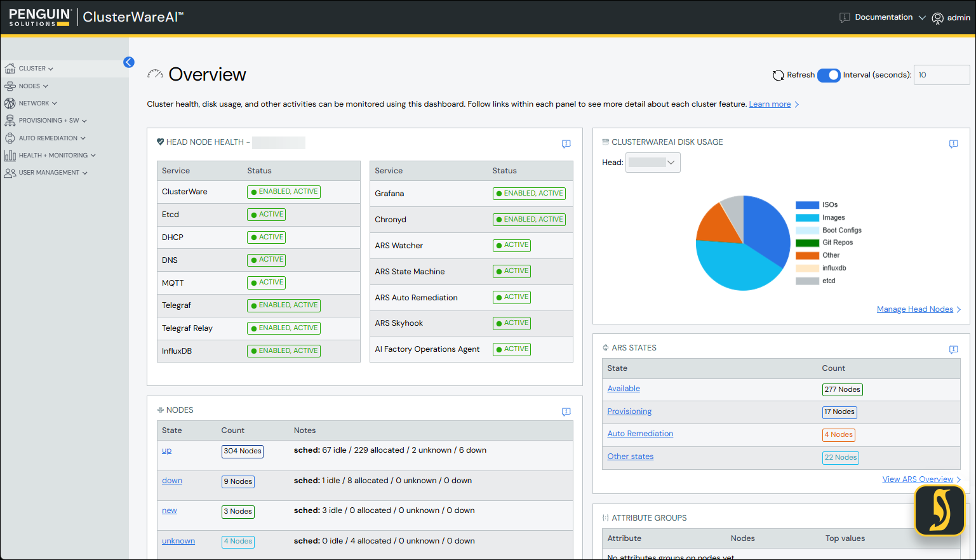Click the admin user profile icon

937,18
